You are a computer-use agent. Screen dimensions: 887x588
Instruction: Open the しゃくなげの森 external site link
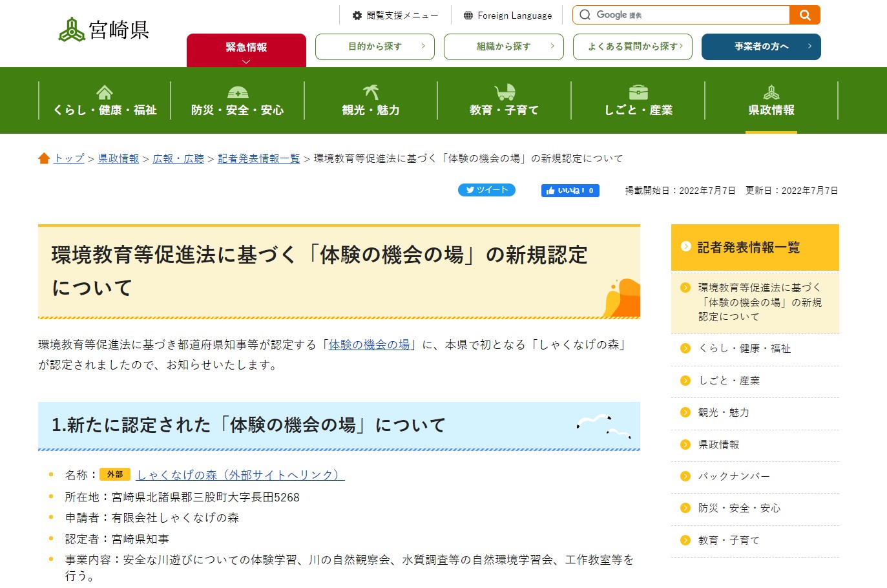pos(240,475)
